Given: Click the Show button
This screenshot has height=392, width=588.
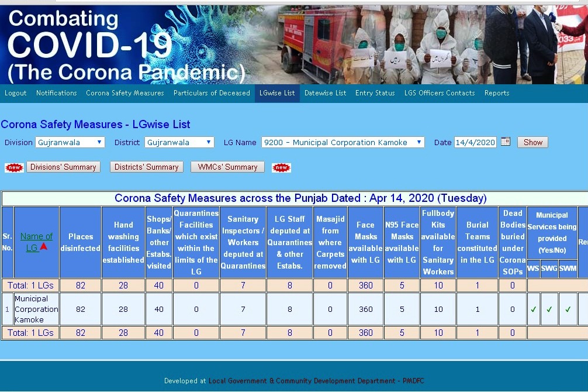Looking at the screenshot, I should pyautogui.click(x=532, y=142).
